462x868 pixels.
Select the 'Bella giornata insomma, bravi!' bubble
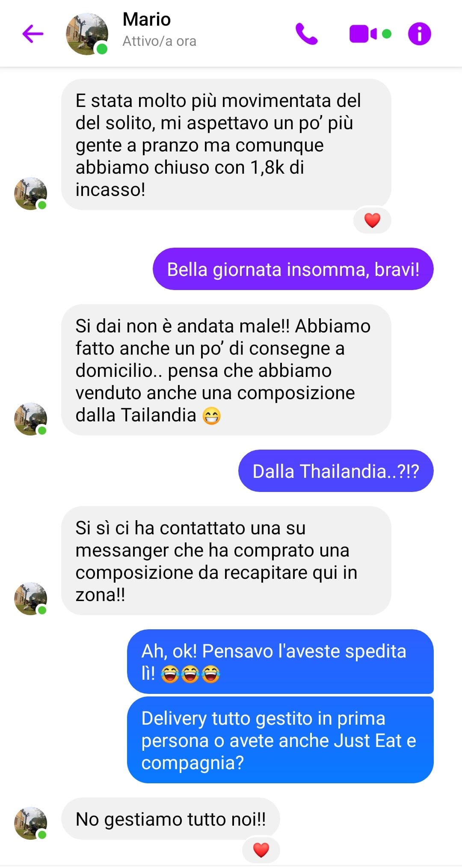point(293,269)
